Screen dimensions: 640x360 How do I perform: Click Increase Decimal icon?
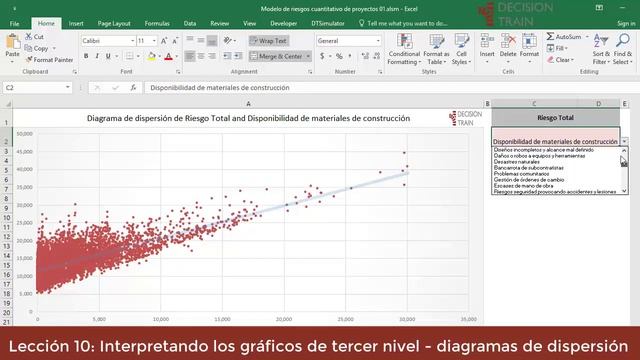click(x=365, y=56)
